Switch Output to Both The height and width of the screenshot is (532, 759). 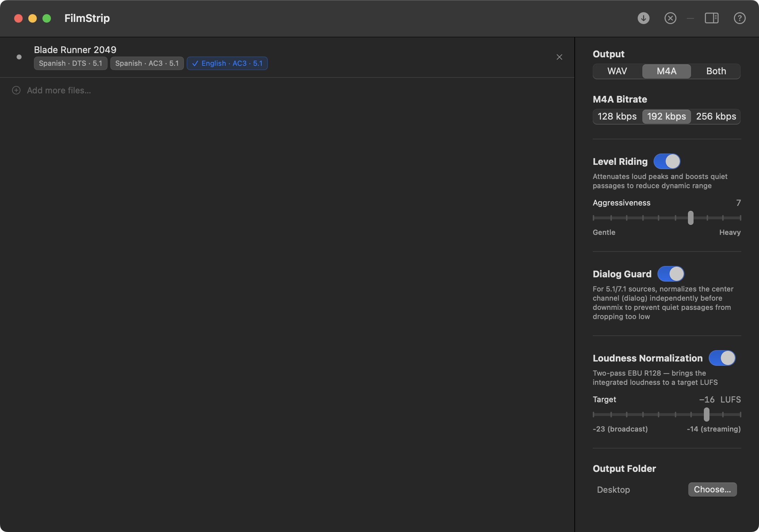point(715,71)
